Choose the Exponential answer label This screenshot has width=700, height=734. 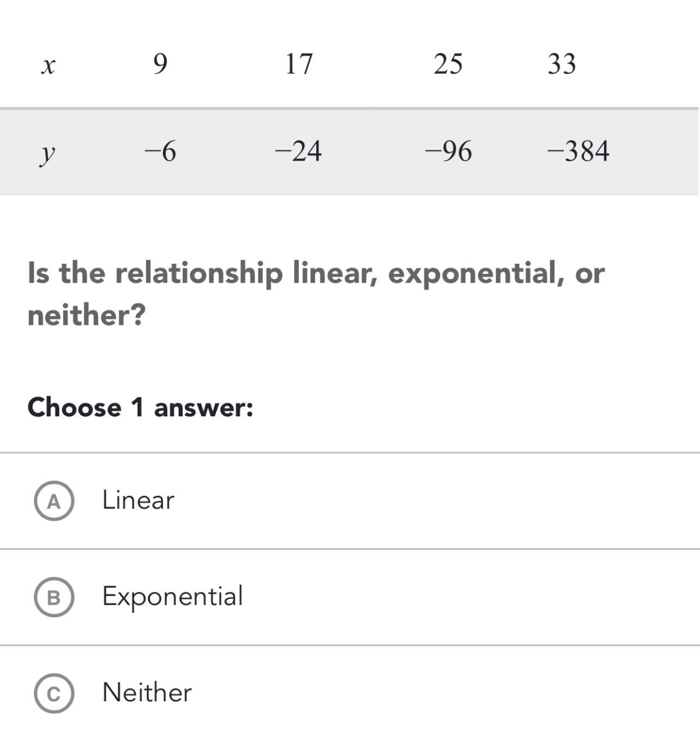click(172, 596)
